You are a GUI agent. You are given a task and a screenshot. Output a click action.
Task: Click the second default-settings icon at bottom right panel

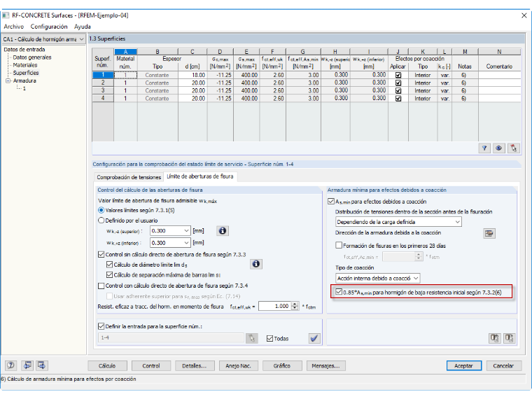(x=509, y=338)
